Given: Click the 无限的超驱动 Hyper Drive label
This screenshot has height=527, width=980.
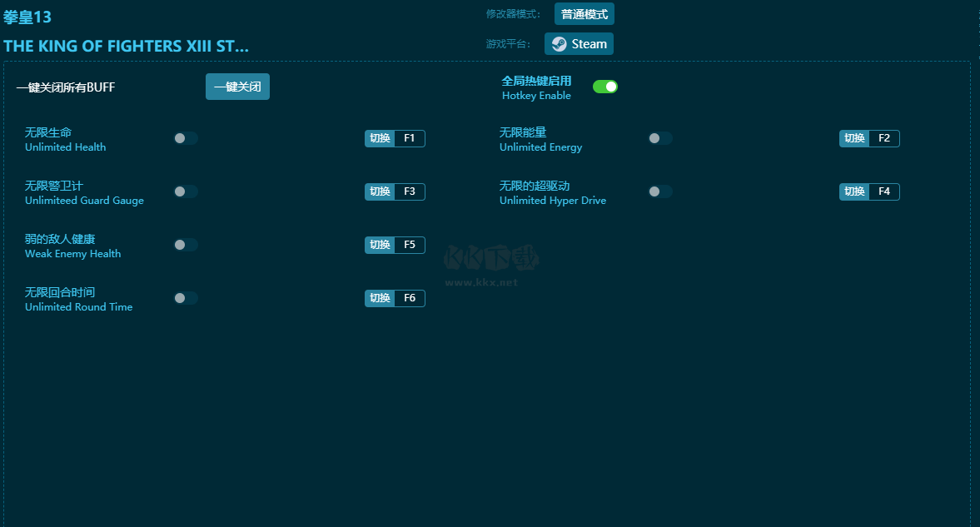Looking at the screenshot, I should click(x=553, y=192).
